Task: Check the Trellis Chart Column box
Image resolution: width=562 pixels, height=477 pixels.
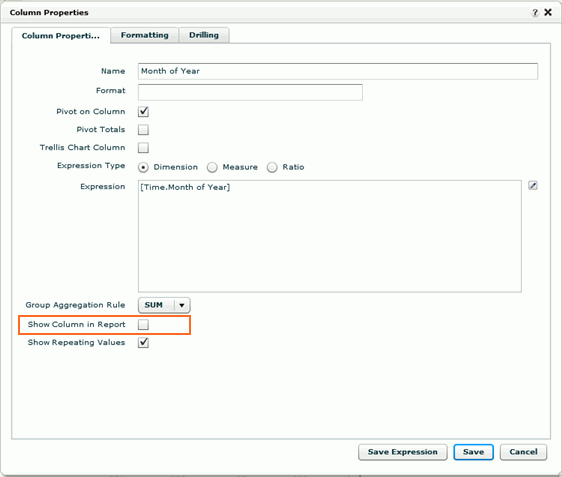Action: point(143,147)
